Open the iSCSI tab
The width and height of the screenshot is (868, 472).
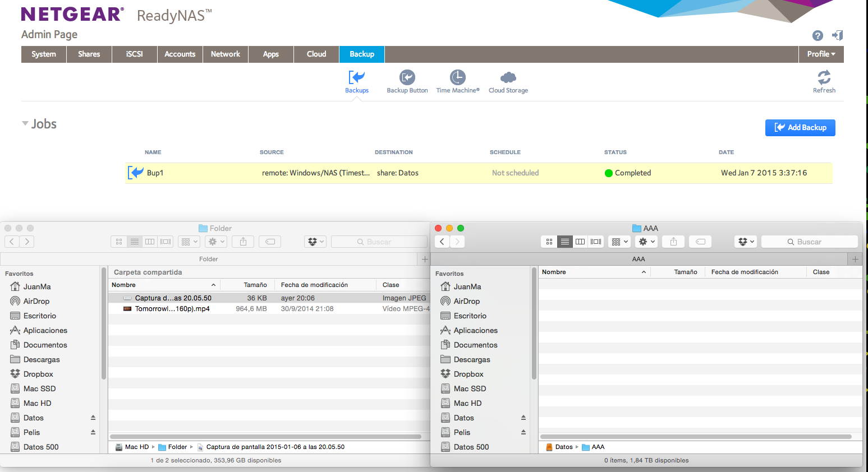coord(135,54)
